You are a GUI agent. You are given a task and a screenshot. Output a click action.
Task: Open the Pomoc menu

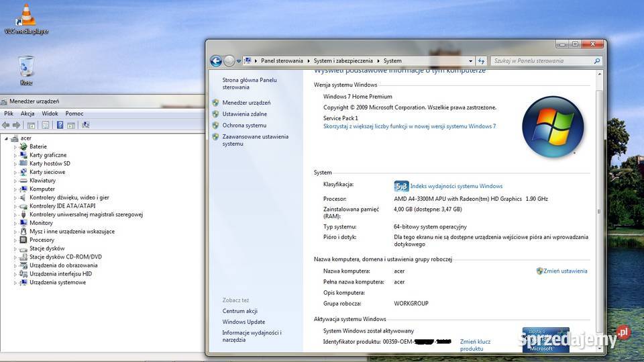coord(74,114)
